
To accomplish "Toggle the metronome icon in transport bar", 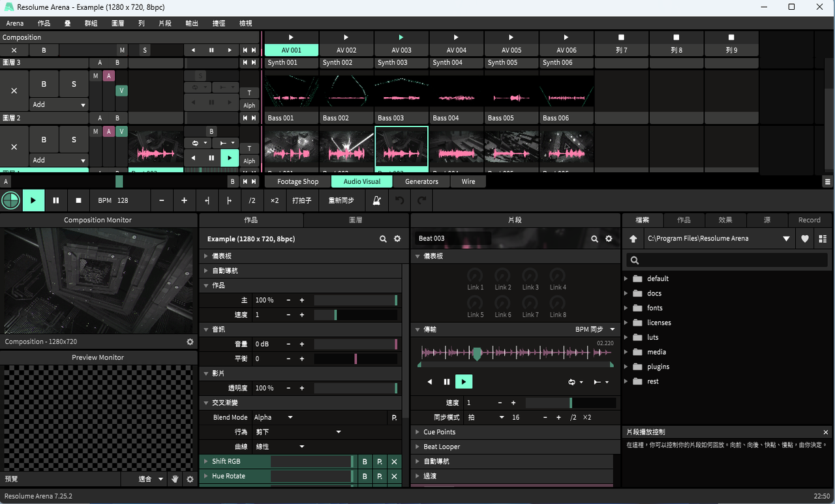I will point(376,201).
